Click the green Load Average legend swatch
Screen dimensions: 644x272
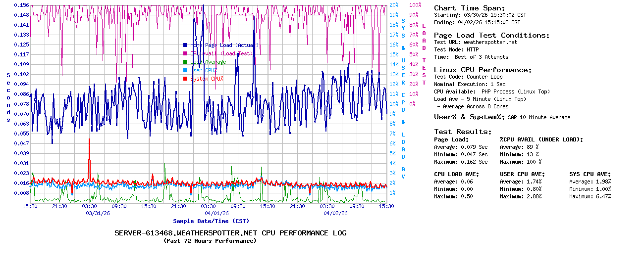pos(185,62)
